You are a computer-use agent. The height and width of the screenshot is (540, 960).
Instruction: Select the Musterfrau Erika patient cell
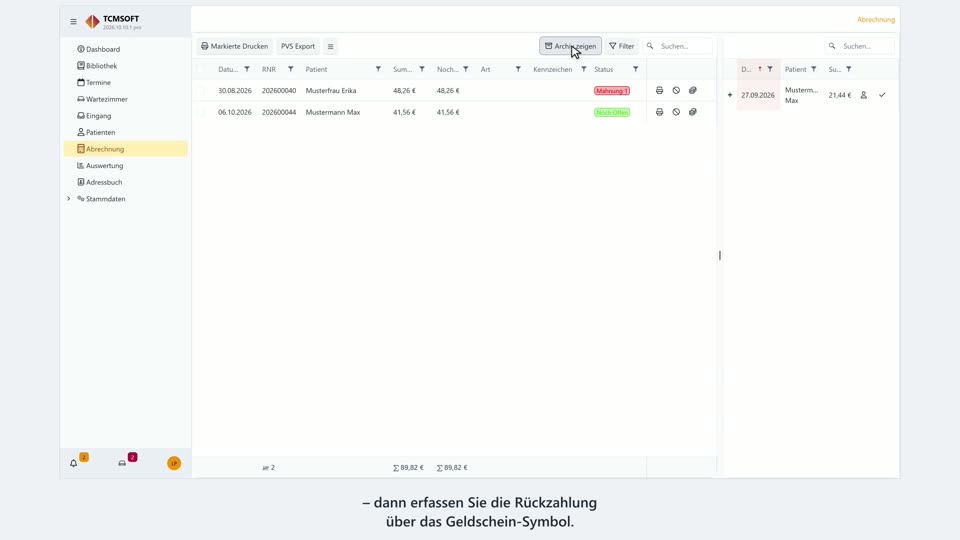(331, 91)
